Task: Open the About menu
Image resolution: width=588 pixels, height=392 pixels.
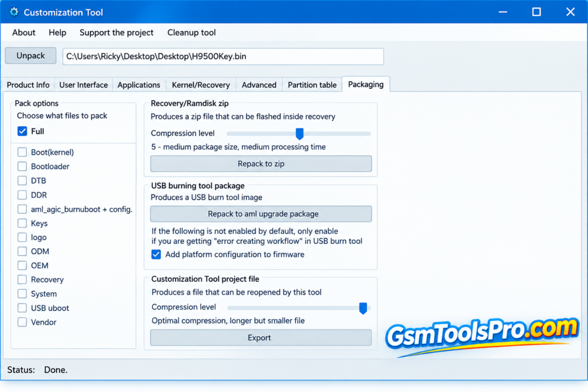Action: click(24, 33)
